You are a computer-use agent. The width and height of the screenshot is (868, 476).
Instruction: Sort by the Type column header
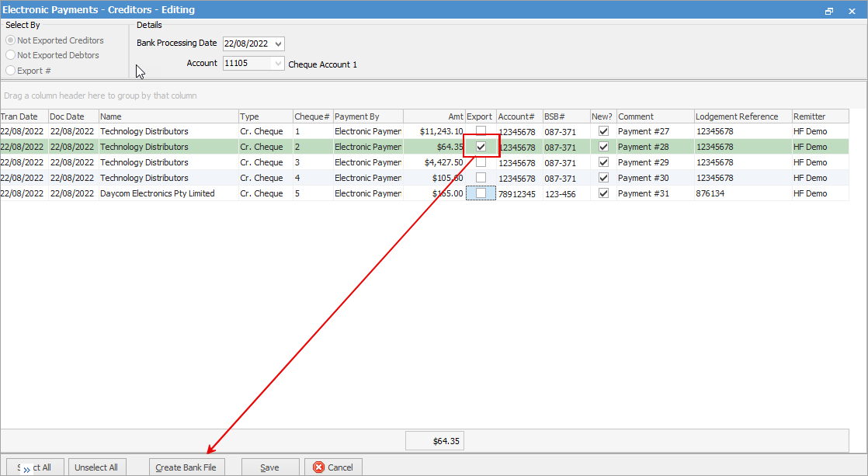[266, 116]
